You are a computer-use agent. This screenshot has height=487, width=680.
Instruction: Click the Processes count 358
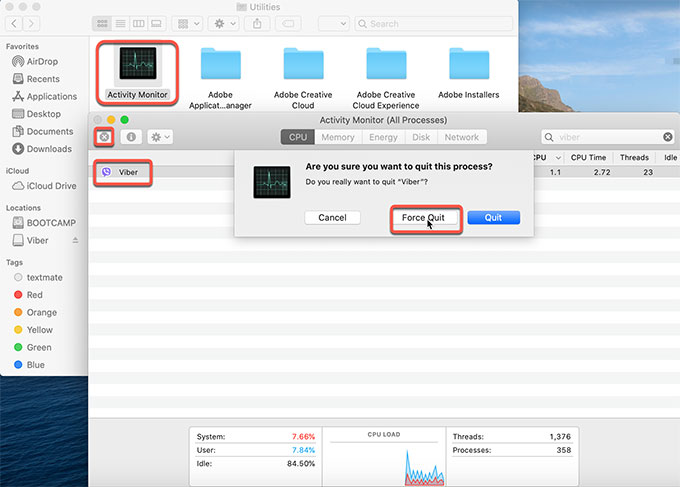tap(564, 450)
